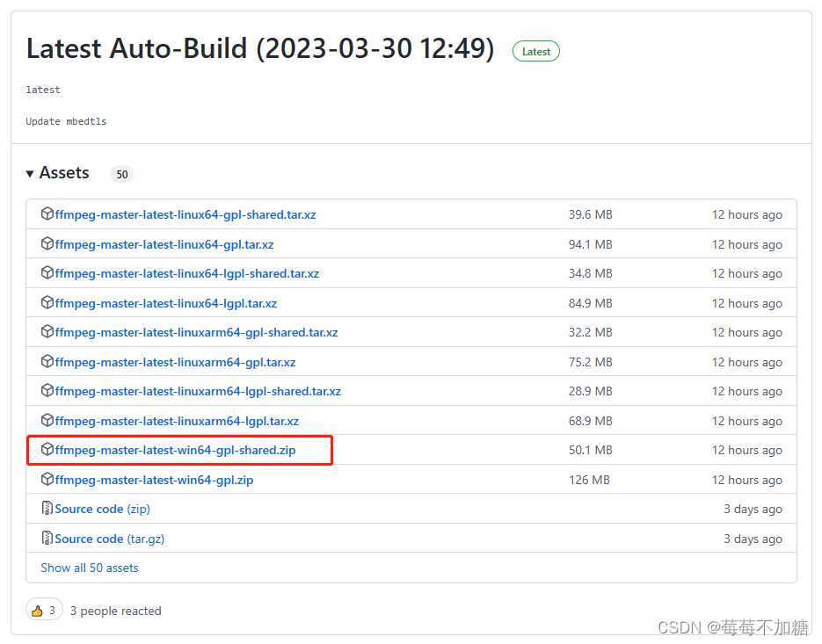Click the 39.6 MB file size
The image size is (822, 644).
(590, 215)
